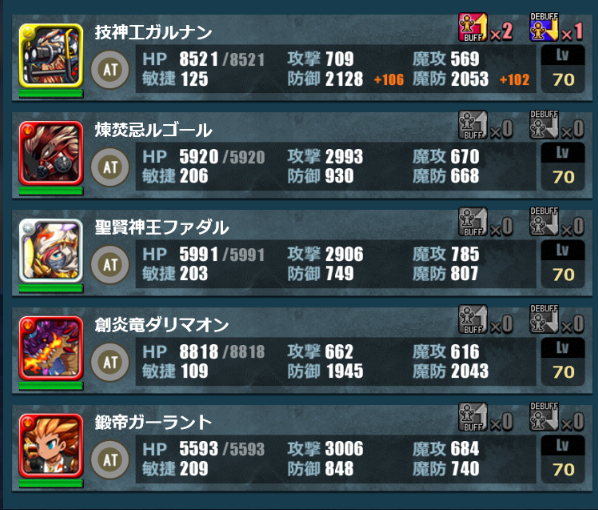Screen dimensions: 598x510
Task: Click greyed BUFF icon for ガーラント
Action: (x=473, y=417)
